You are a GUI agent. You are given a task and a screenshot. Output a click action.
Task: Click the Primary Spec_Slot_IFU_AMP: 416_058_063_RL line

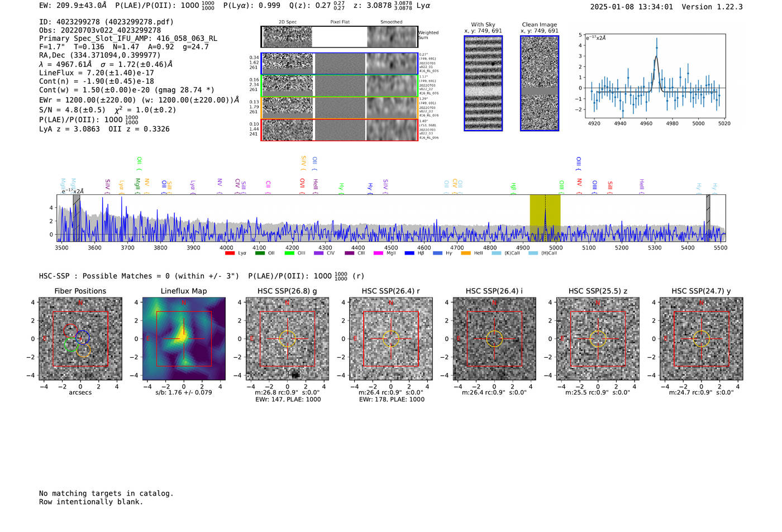(128, 39)
